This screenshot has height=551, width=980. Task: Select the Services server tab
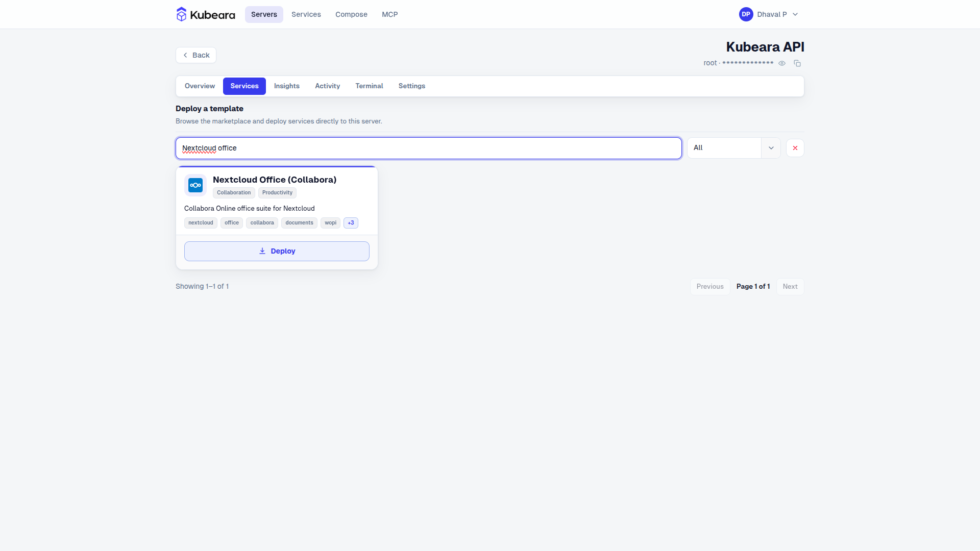[x=244, y=86]
